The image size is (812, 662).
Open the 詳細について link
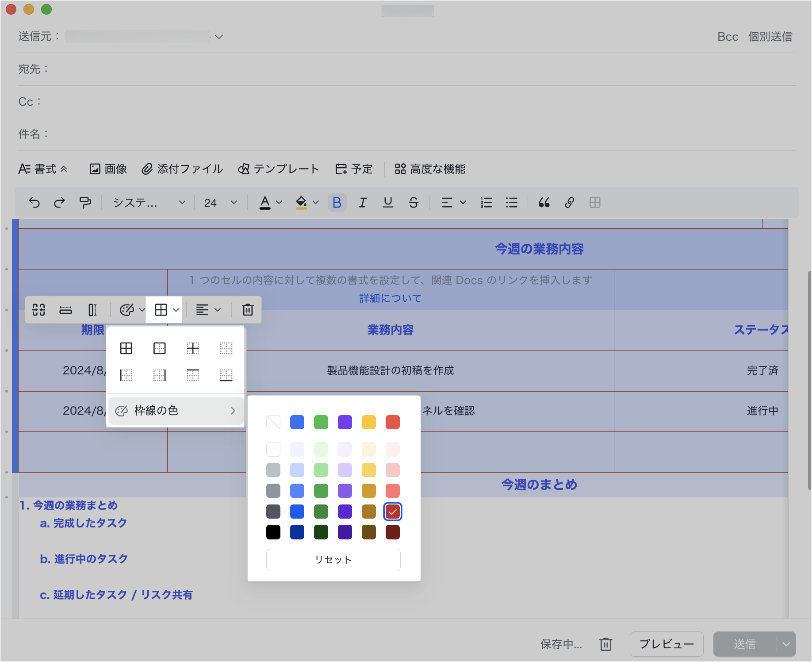point(391,298)
